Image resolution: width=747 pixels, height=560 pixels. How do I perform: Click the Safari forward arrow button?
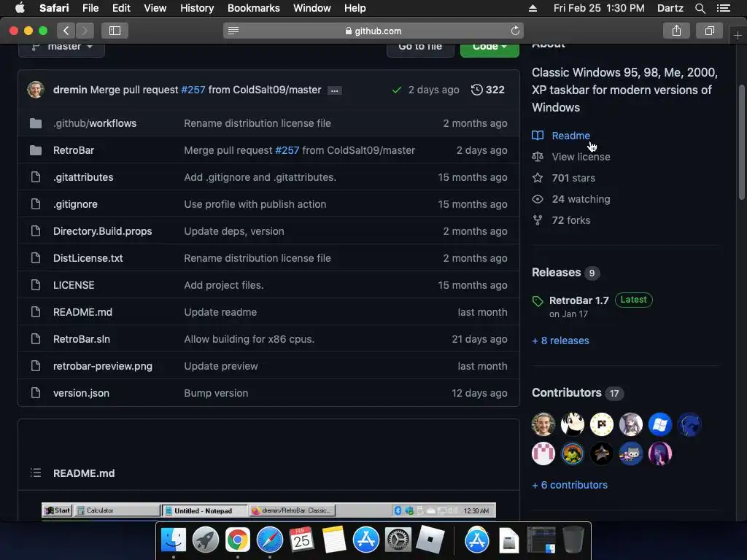[85, 31]
